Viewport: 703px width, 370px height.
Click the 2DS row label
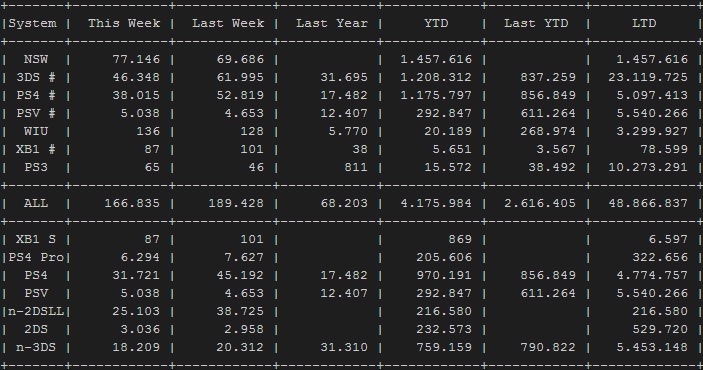[x=36, y=329]
